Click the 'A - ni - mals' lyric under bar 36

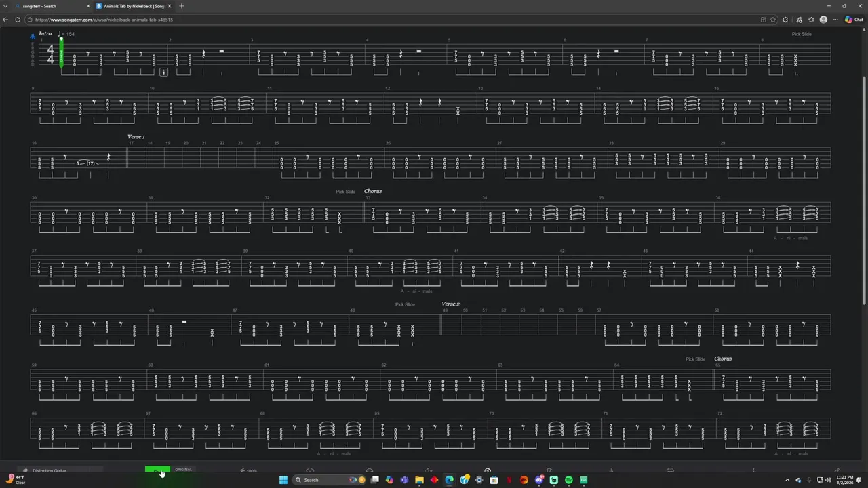pos(791,238)
